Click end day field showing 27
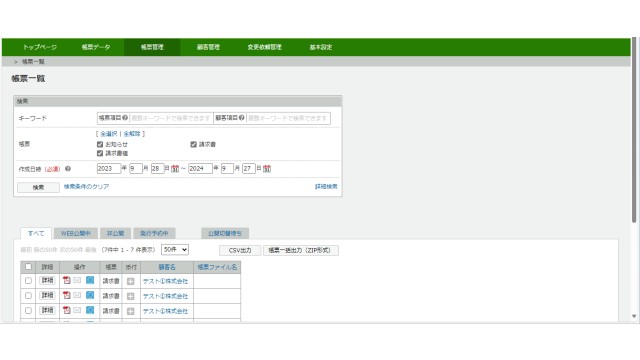 click(x=249, y=169)
